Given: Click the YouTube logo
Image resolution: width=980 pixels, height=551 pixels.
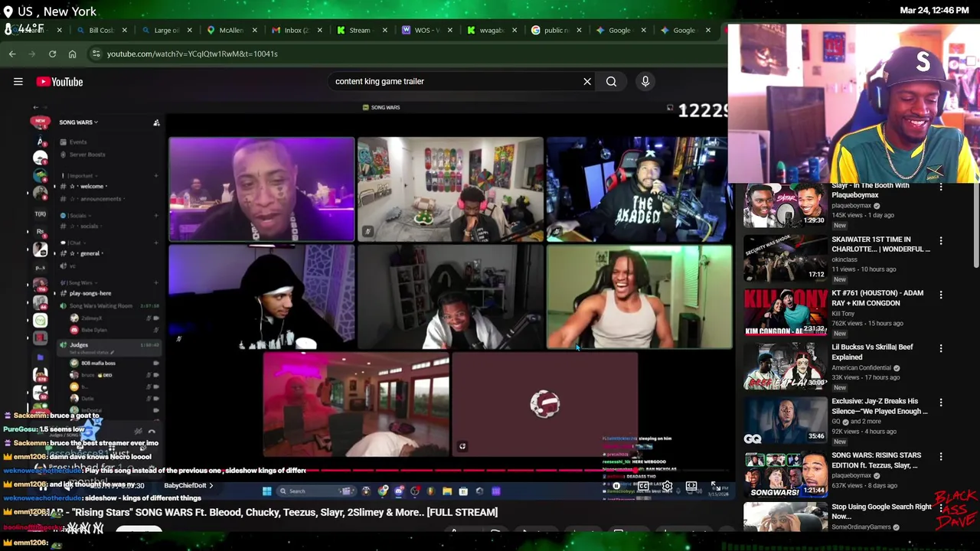Looking at the screenshot, I should 60,82.
